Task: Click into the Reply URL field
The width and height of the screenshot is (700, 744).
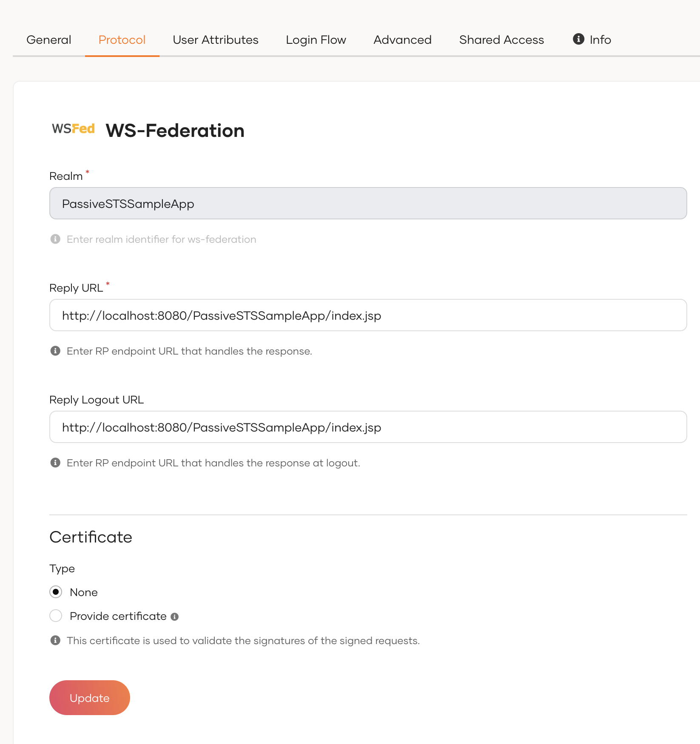Action: 368,315
